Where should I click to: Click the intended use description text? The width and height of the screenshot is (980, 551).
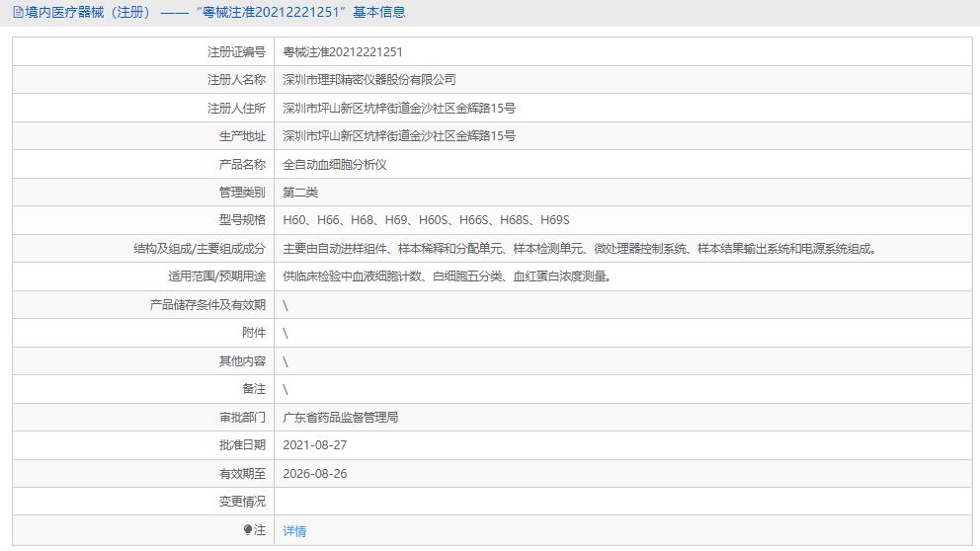click(x=447, y=277)
